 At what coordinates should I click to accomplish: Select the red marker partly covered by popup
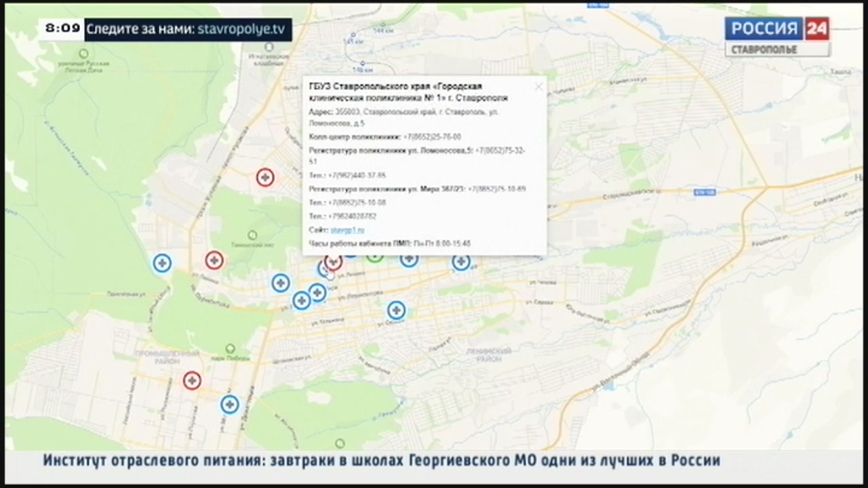(x=334, y=261)
